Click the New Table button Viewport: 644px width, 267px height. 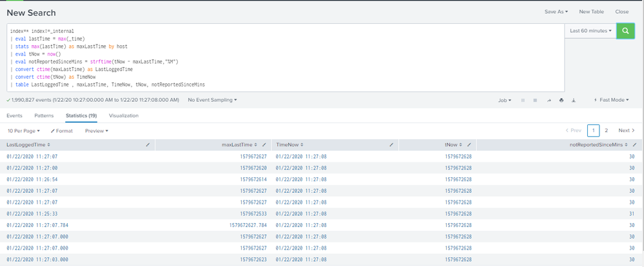[591, 12]
